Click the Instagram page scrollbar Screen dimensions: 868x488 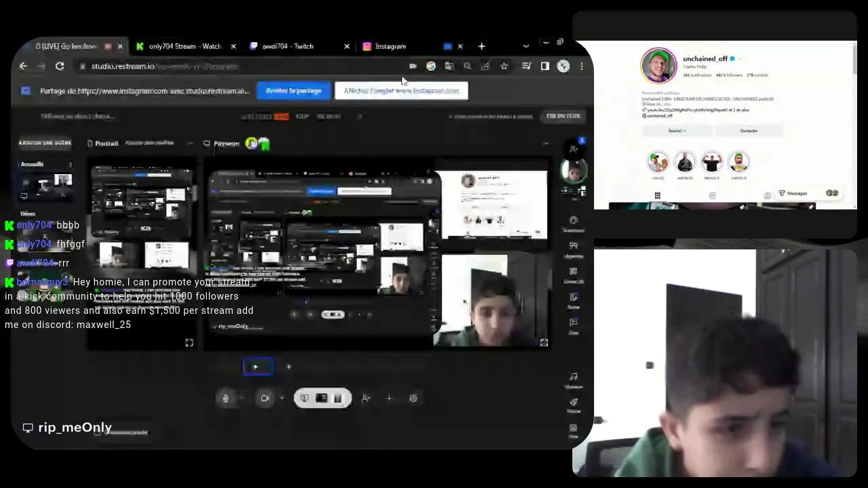point(854,61)
